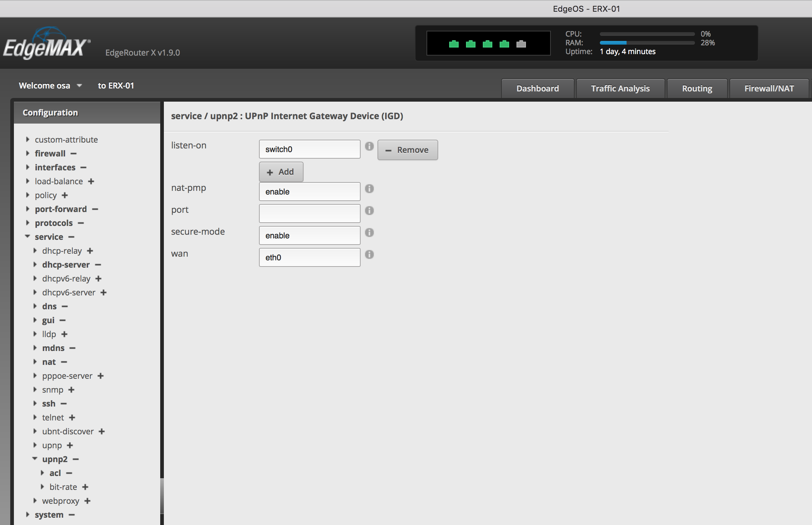This screenshot has height=525, width=812.
Task: Click the plus icon beside dhcpv6-server
Action: (104, 292)
